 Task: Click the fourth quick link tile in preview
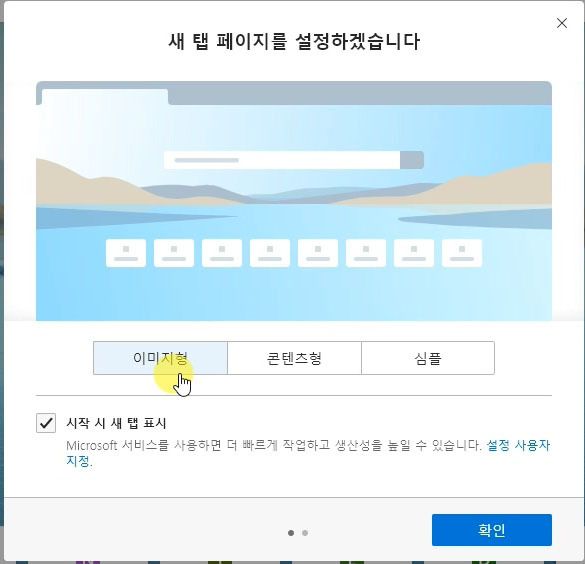click(270, 253)
